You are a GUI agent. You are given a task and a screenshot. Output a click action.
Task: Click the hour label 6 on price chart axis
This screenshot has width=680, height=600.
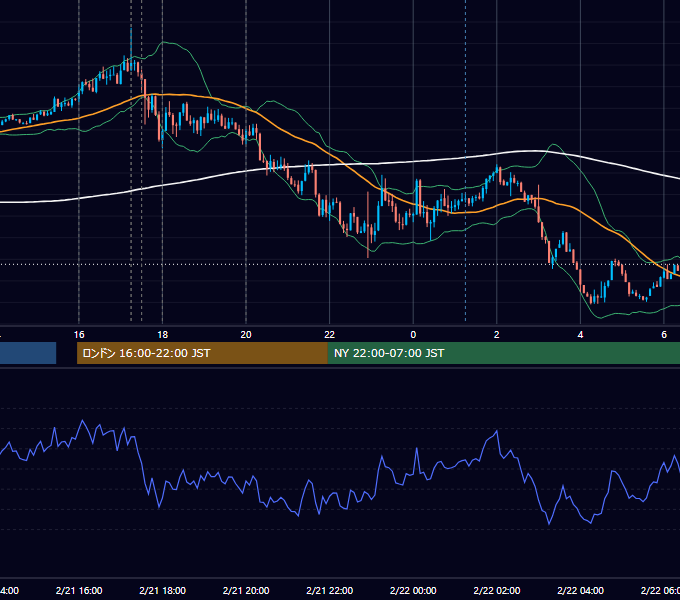pyautogui.click(x=664, y=335)
